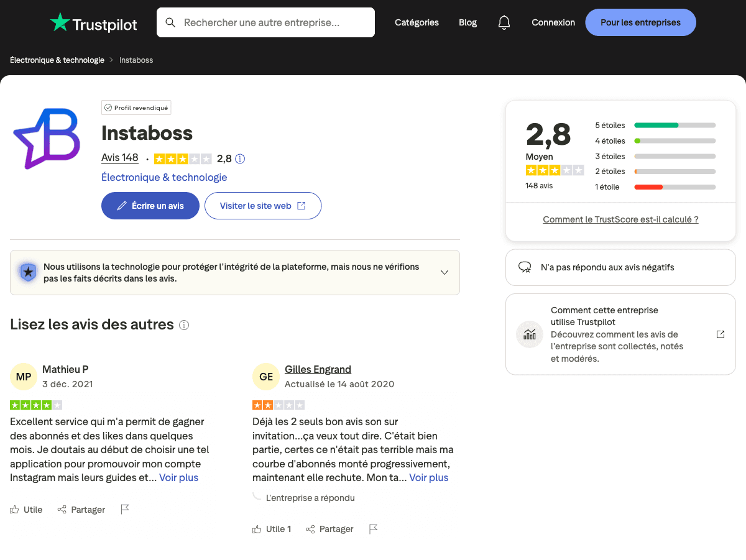Click the Profil revendiqué badge
Screen dimensions: 746x560
point(136,108)
